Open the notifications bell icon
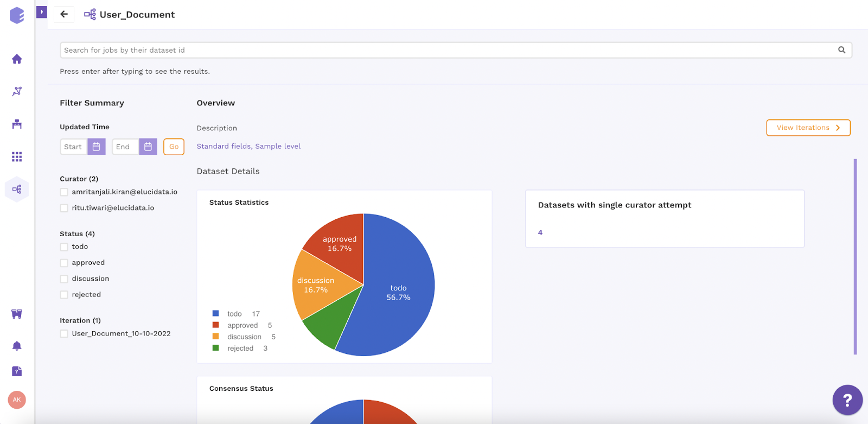 [17, 346]
